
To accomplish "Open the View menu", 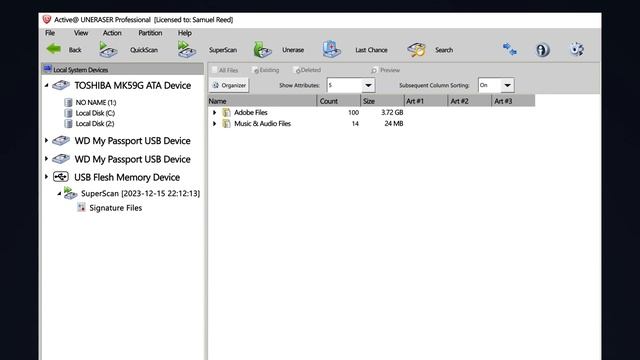I will [x=81, y=33].
